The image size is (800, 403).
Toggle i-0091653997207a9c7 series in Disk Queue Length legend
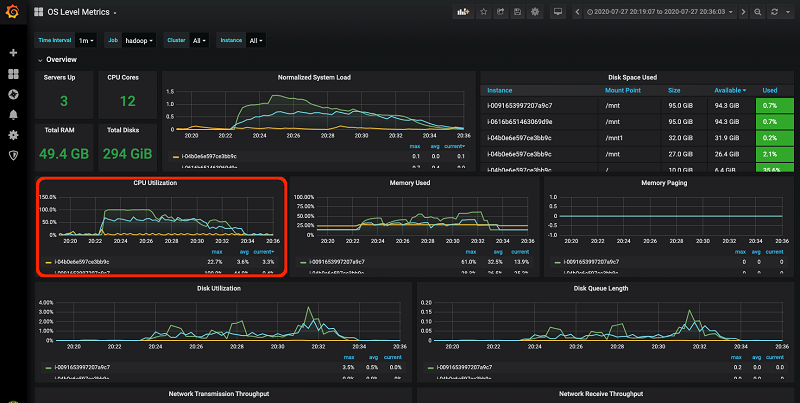pyautogui.click(x=464, y=367)
